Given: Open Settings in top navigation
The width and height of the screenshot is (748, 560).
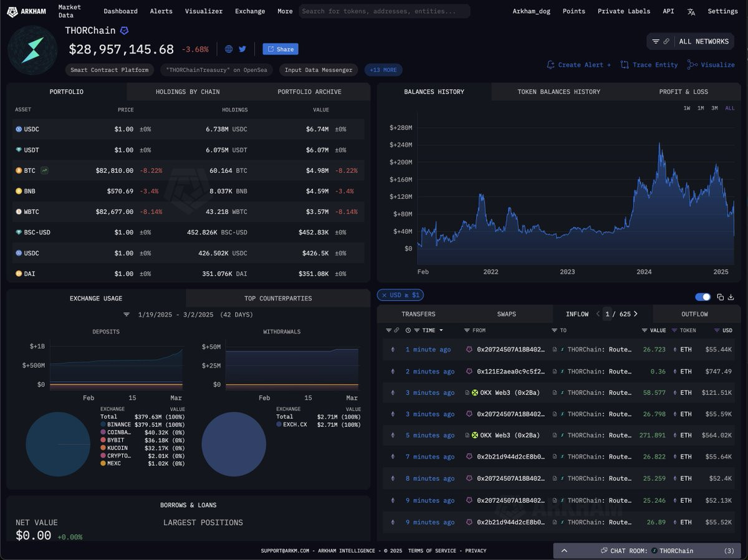Looking at the screenshot, I should [x=722, y=11].
